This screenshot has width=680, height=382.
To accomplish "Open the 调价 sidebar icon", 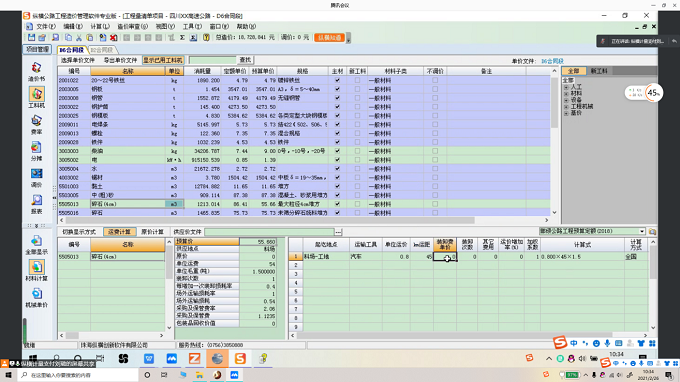I will tap(36, 178).
